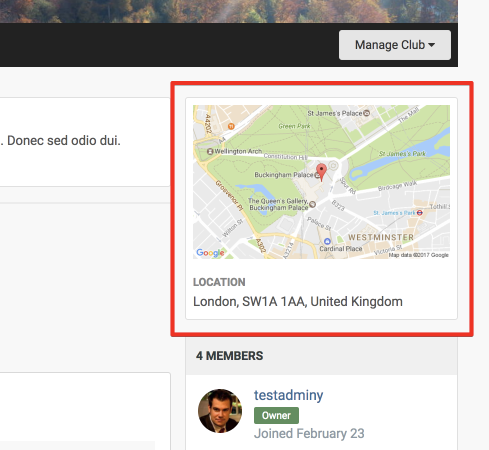Click the Location heading label
The height and width of the screenshot is (450, 489).
(219, 282)
